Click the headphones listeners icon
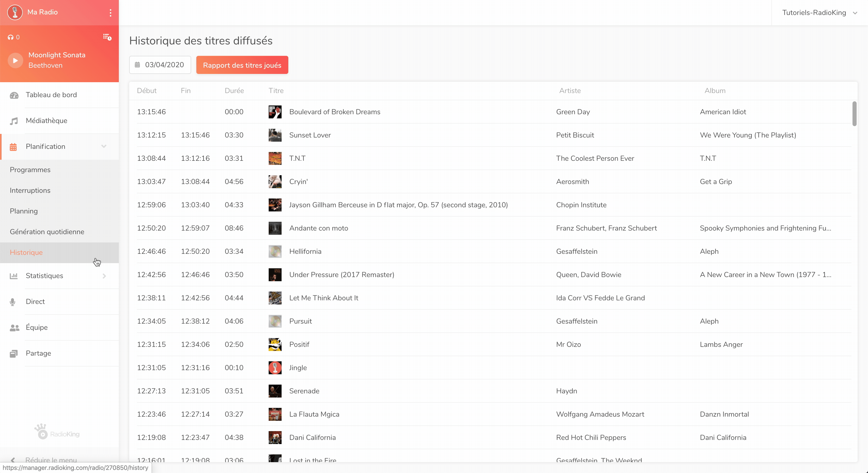Image resolution: width=868 pixels, height=473 pixels. point(10,37)
